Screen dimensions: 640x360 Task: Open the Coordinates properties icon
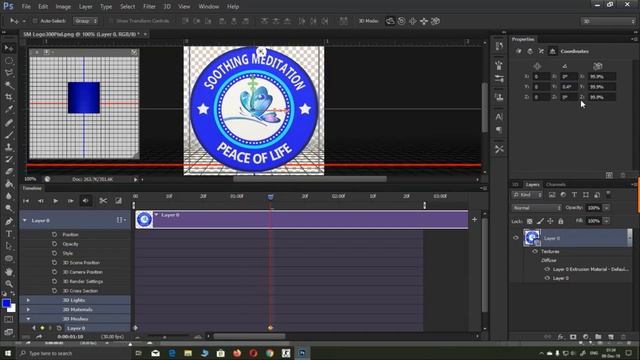click(552, 51)
